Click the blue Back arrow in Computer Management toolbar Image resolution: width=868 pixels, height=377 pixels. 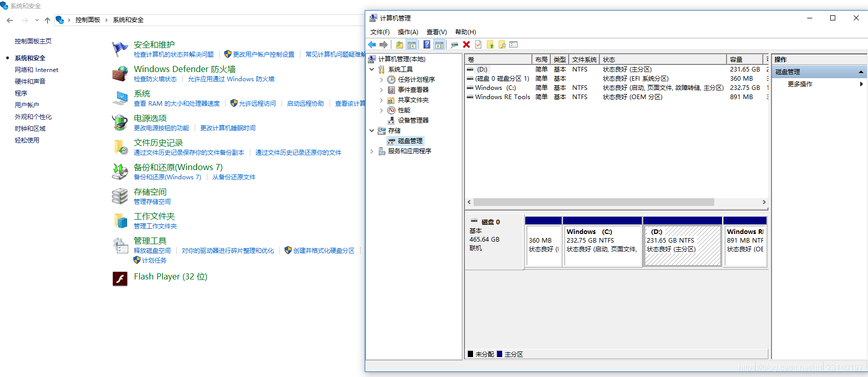pyautogui.click(x=372, y=45)
